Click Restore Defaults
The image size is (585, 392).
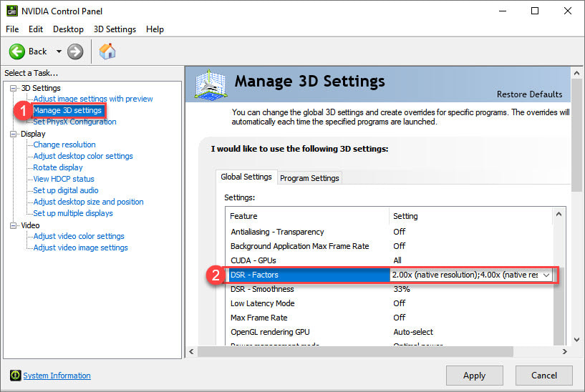[529, 94]
